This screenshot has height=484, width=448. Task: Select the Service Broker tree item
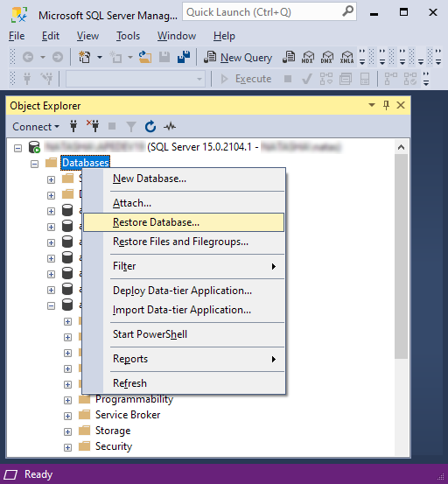coord(128,415)
